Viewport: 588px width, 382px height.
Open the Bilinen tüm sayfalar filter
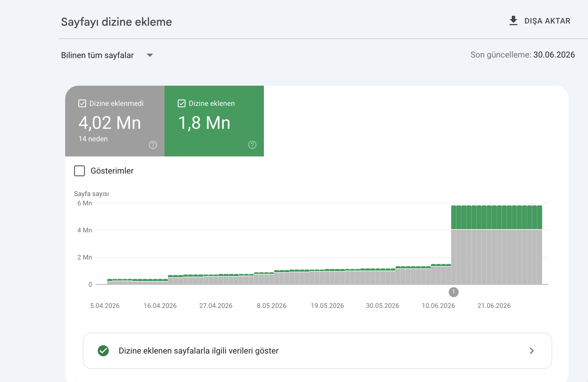coord(107,55)
